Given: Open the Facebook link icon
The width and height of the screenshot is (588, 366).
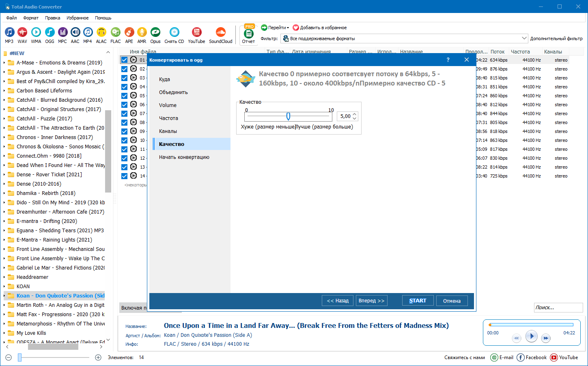Looking at the screenshot, I should point(521,357).
